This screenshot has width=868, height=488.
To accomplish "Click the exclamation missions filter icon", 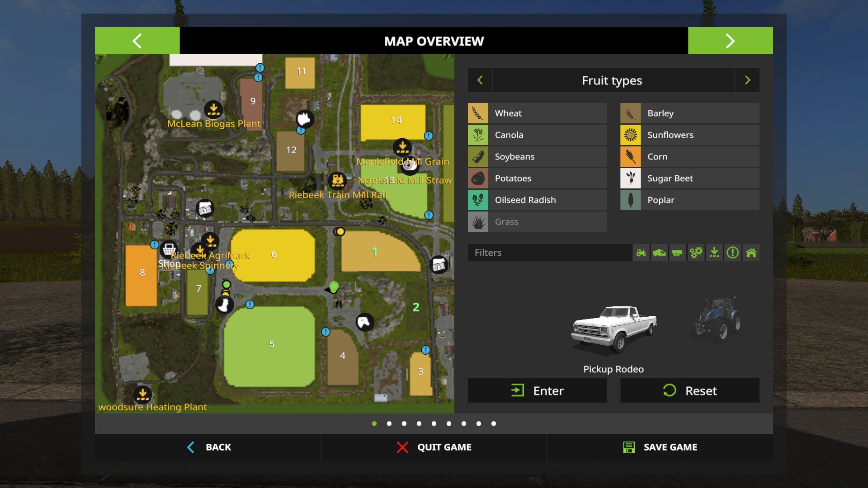I will [x=732, y=253].
